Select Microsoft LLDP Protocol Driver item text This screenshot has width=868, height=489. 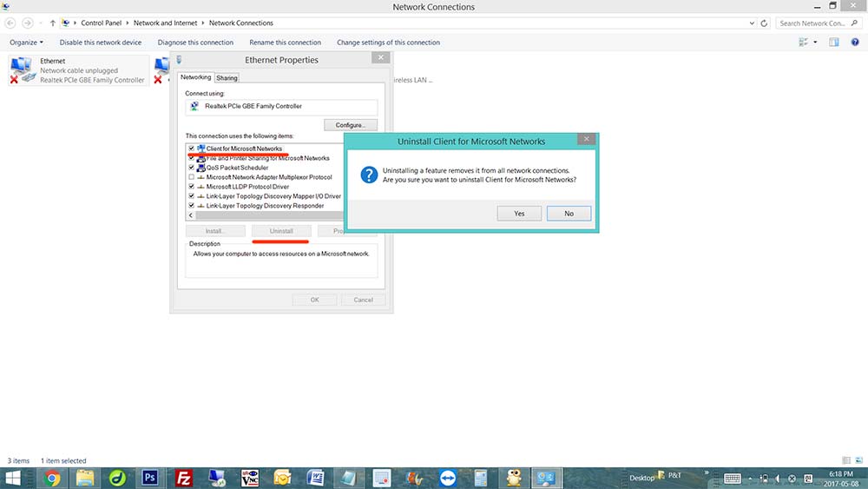[247, 187]
